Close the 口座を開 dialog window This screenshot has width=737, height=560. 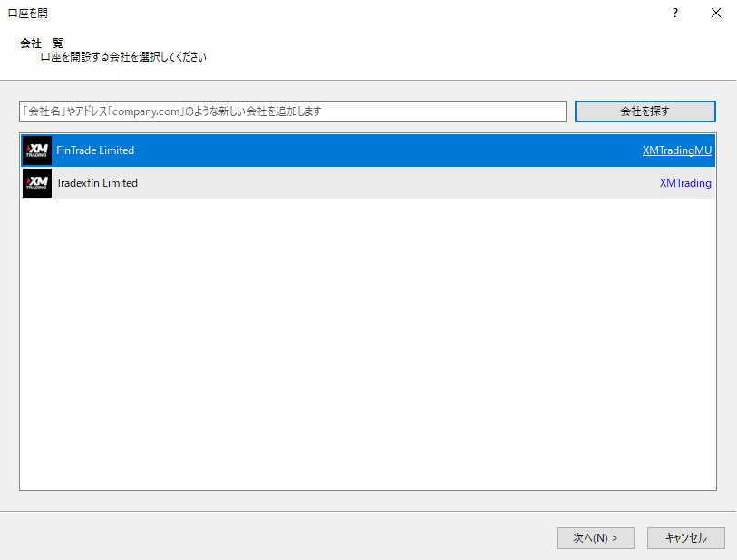[716, 13]
